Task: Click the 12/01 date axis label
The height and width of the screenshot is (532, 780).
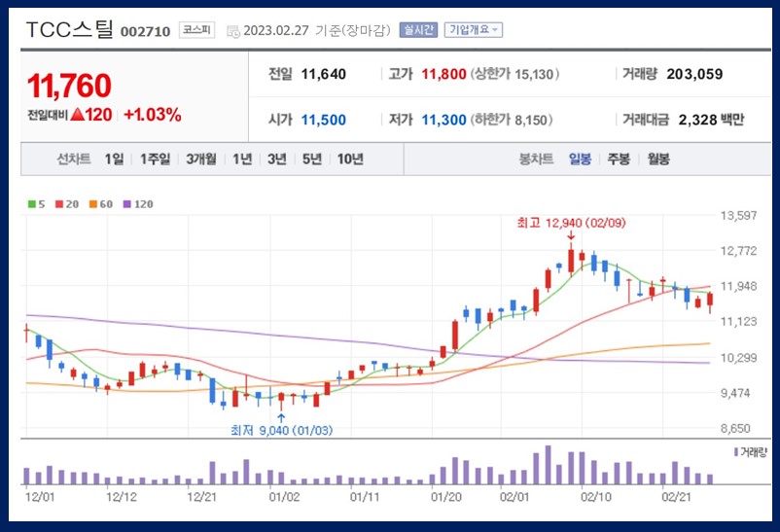Action: coord(40,497)
